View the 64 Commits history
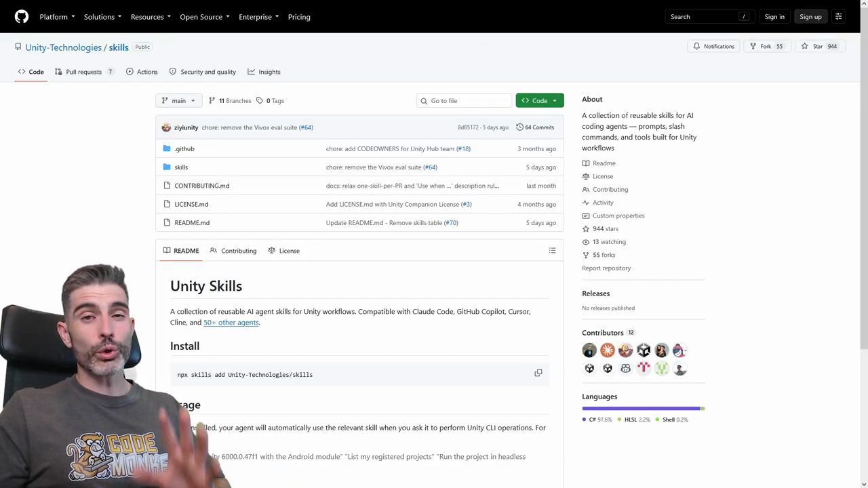 coord(535,127)
